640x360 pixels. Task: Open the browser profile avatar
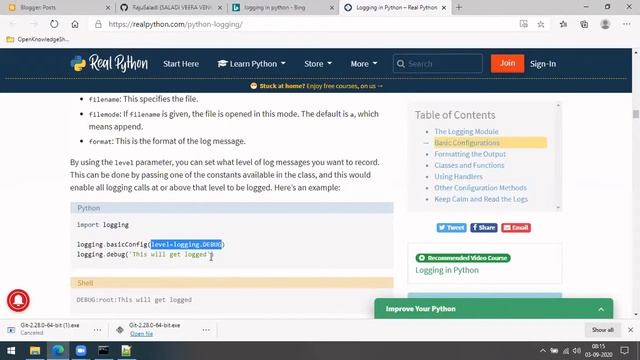click(x=605, y=24)
